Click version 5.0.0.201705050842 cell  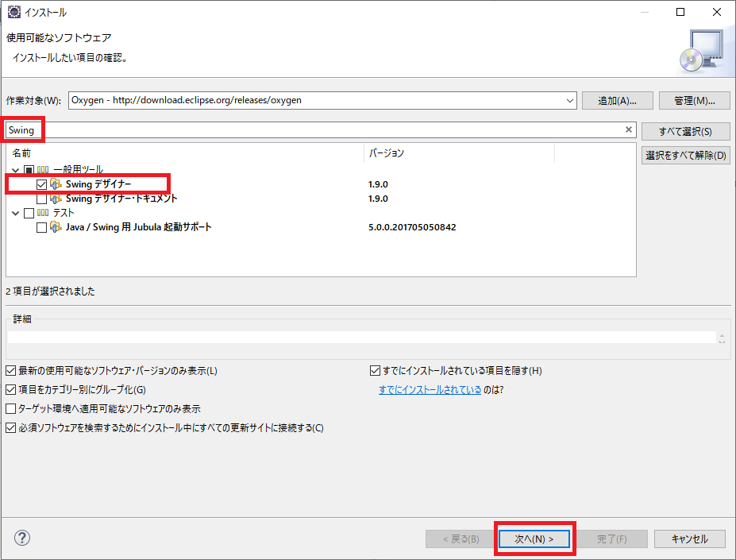click(412, 227)
